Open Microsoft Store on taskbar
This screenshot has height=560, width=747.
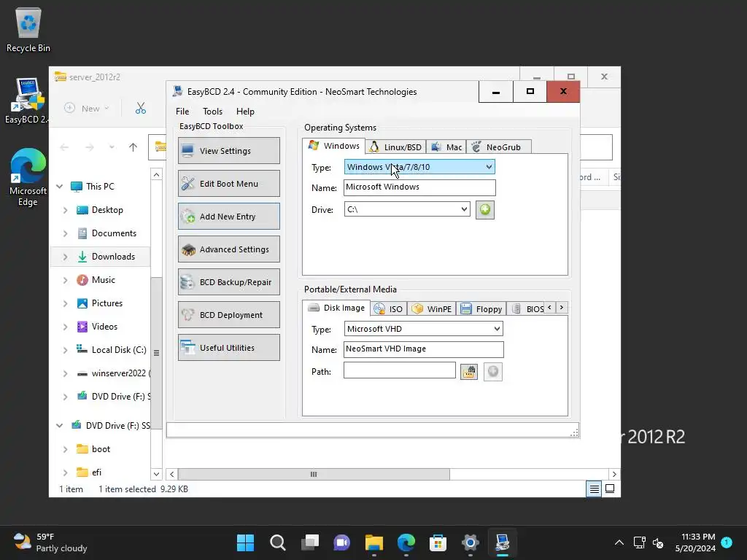tap(438, 542)
